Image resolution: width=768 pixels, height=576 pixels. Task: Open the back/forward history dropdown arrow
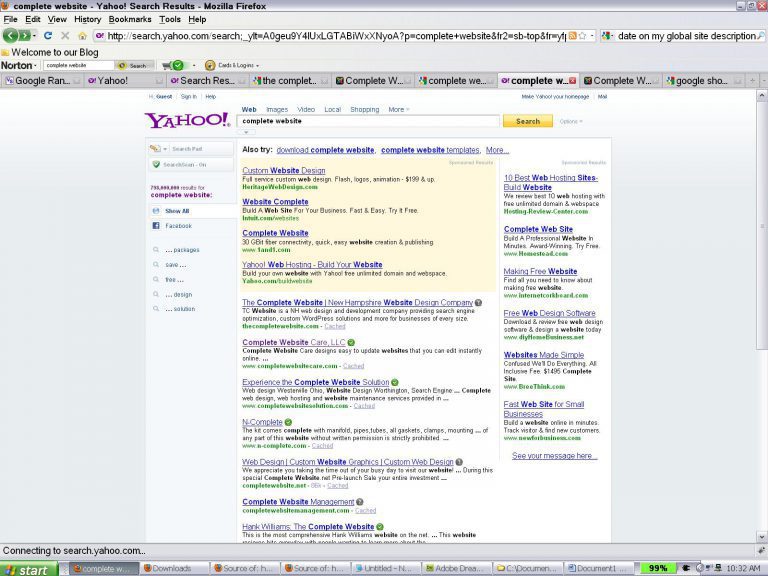point(34,36)
